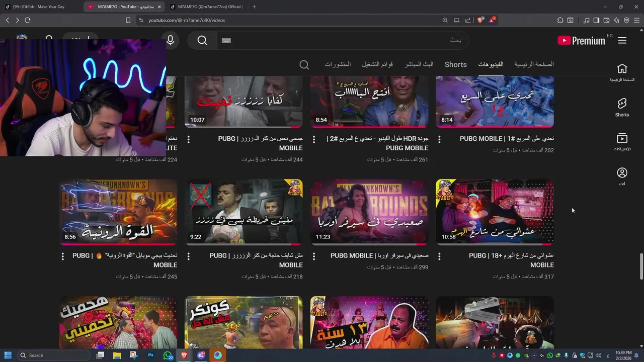This screenshot has width=644, height=362.
Task: Open video thumbnail صعيدي في سيرفر أوربا
Action: pos(369,212)
